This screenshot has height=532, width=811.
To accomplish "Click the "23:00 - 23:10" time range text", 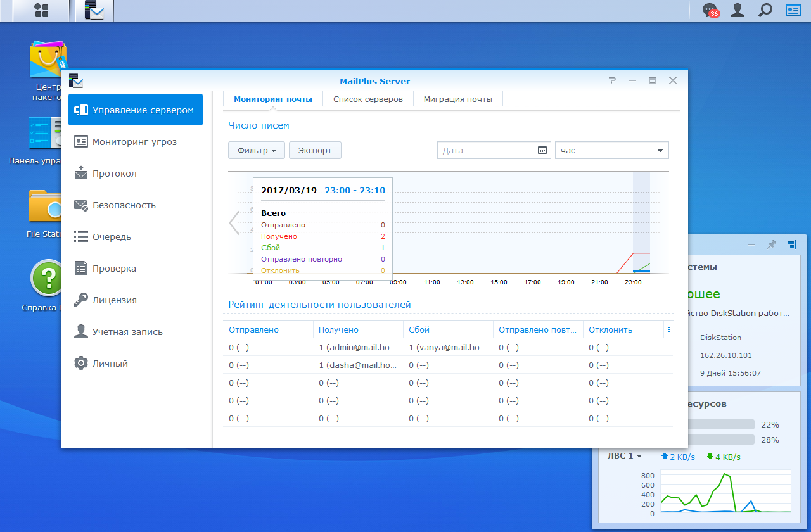I will 355,190.
